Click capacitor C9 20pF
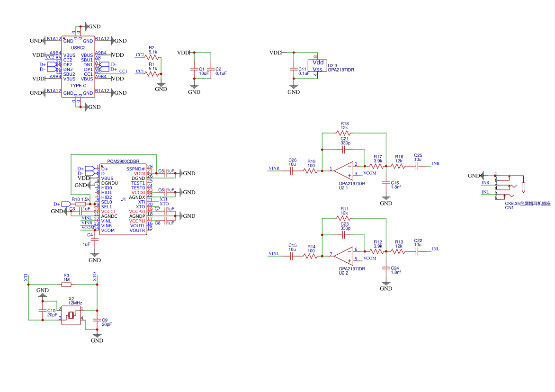The image size is (555, 392). (97, 320)
